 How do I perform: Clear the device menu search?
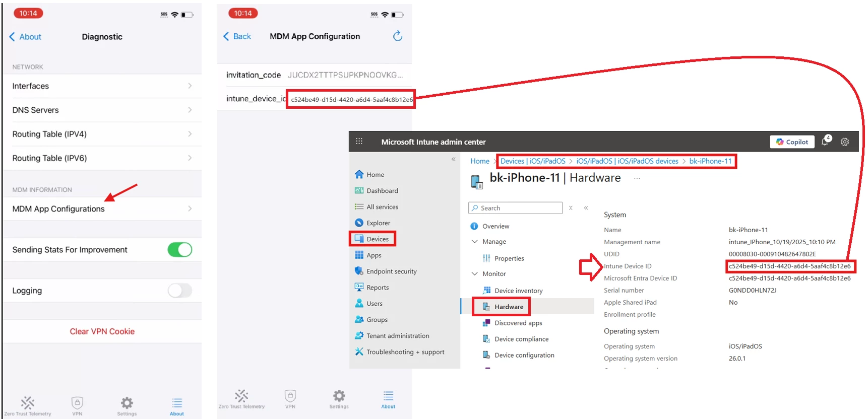click(x=571, y=208)
